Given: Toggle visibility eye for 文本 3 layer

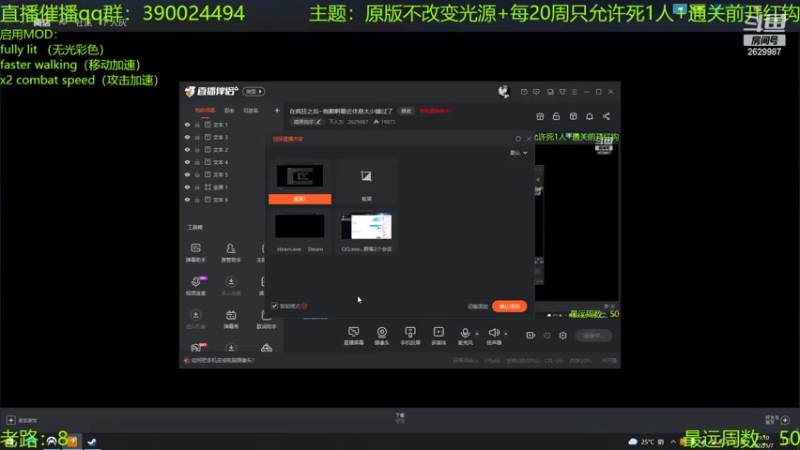Looking at the screenshot, I should [187, 137].
